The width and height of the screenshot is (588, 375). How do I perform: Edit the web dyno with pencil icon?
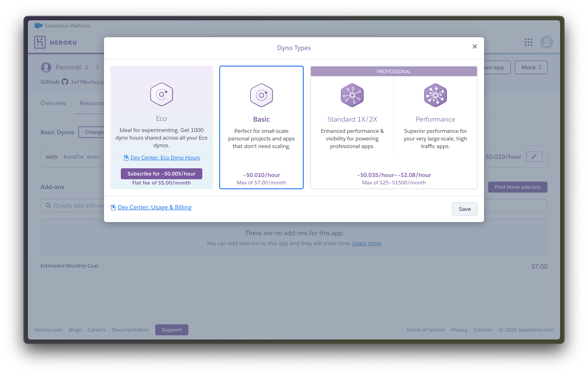[x=534, y=157]
